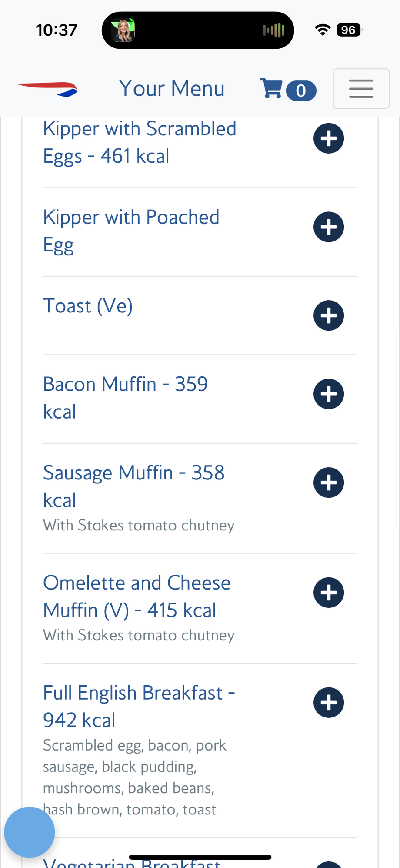
Task: Tap plus icon for Toast (Ve)
Action: click(x=329, y=315)
